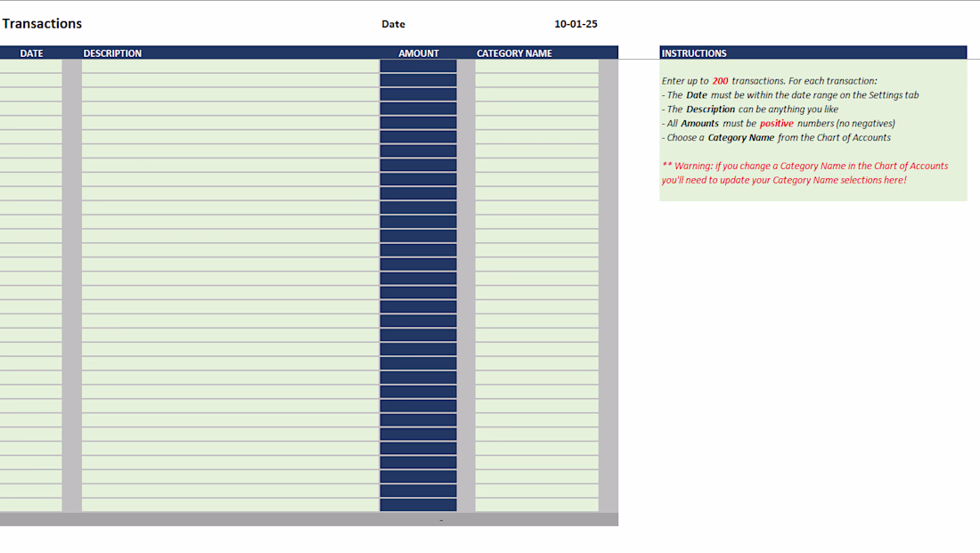Click the instruction about the Date range

(790, 95)
